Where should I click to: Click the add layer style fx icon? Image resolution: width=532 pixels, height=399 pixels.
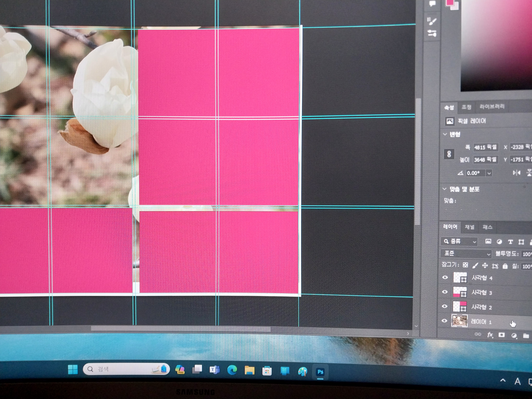tap(490, 335)
